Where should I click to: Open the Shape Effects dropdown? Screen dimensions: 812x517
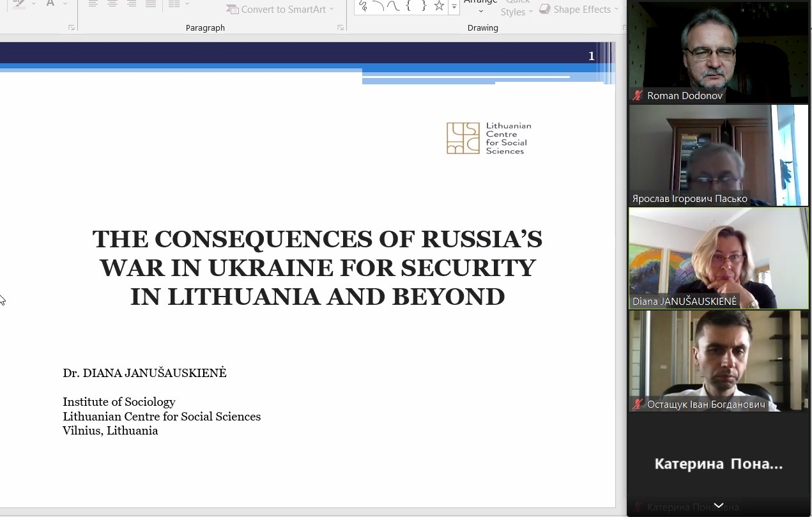[579, 10]
